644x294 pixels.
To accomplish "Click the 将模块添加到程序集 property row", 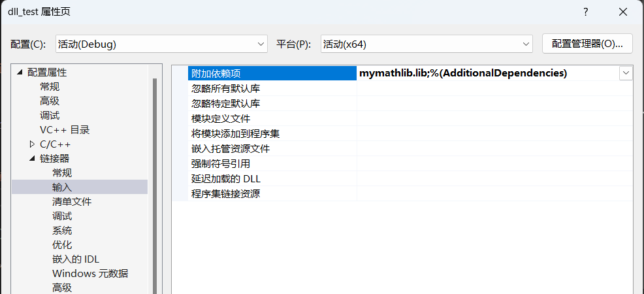I will [410, 133].
